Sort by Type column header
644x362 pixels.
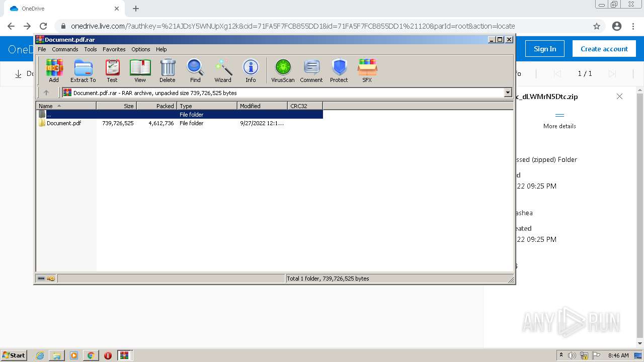[x=207, y=106]
